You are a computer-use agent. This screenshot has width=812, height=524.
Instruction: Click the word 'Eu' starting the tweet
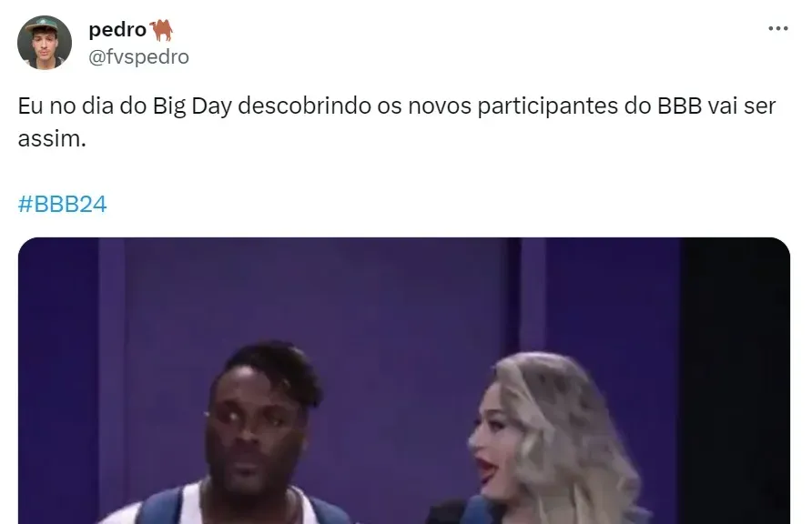click(x=31, y=106)
